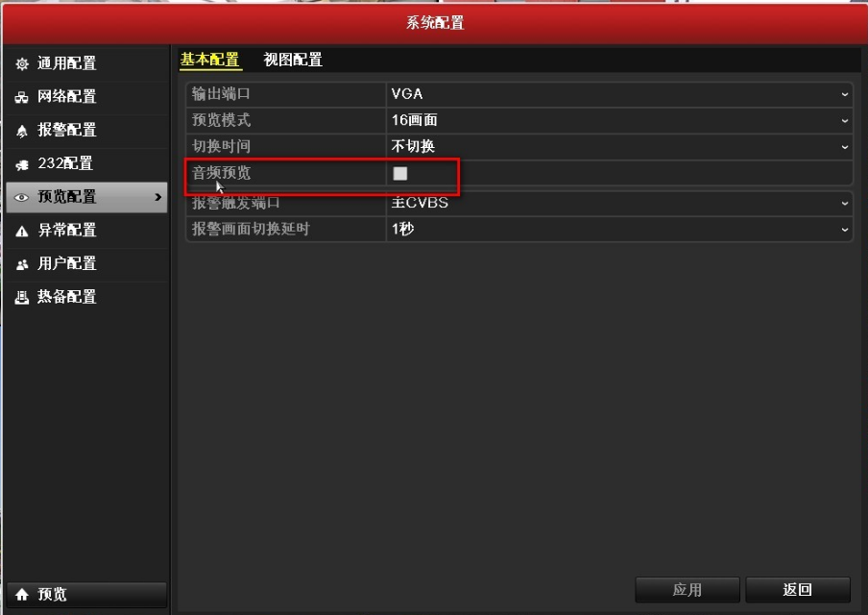Click the 应用 button to apply settings
This screenshot has width=868, height=615.
tap(687, 589)
